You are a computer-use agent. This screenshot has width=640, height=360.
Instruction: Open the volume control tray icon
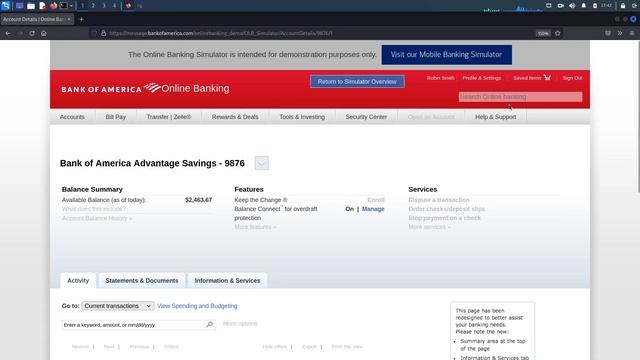click(x=572, y=6)
